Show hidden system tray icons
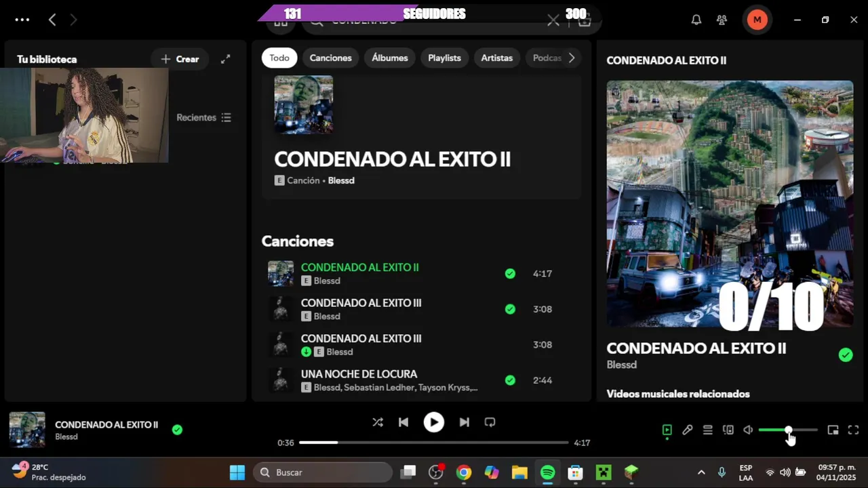The height and width of the screenshot is (488, 868). (701, 472)
